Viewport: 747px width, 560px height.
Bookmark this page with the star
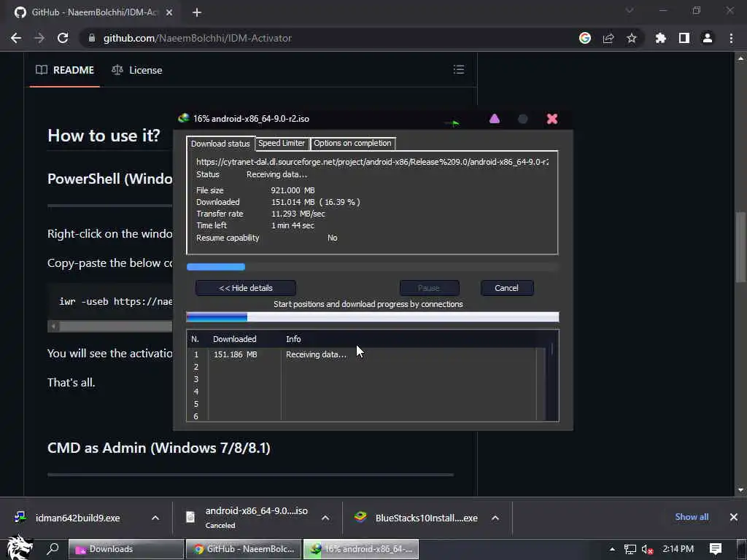tap(632, 38)
